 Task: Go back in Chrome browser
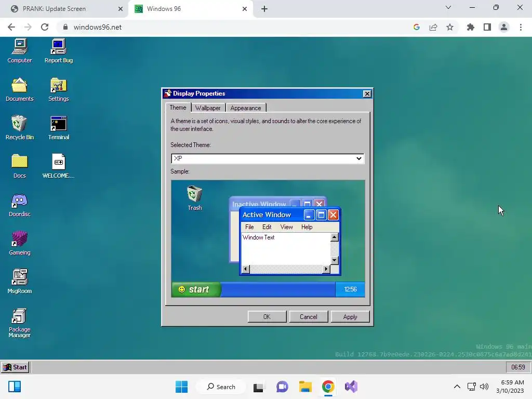11,27
